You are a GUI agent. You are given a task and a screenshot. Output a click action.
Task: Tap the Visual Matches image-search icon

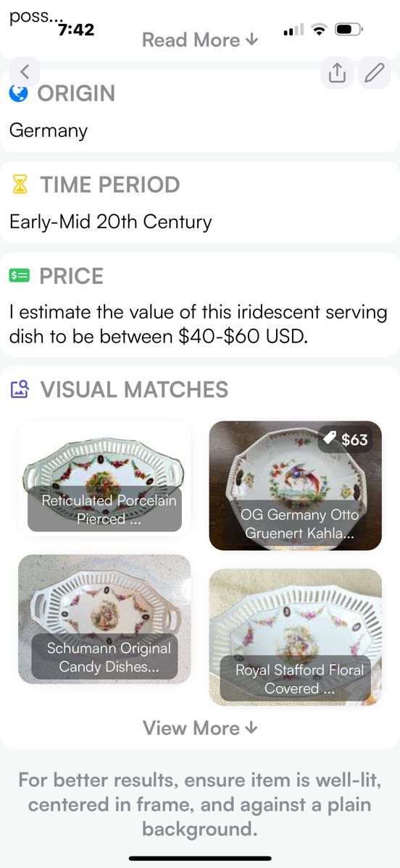click(x=20, y=389)
